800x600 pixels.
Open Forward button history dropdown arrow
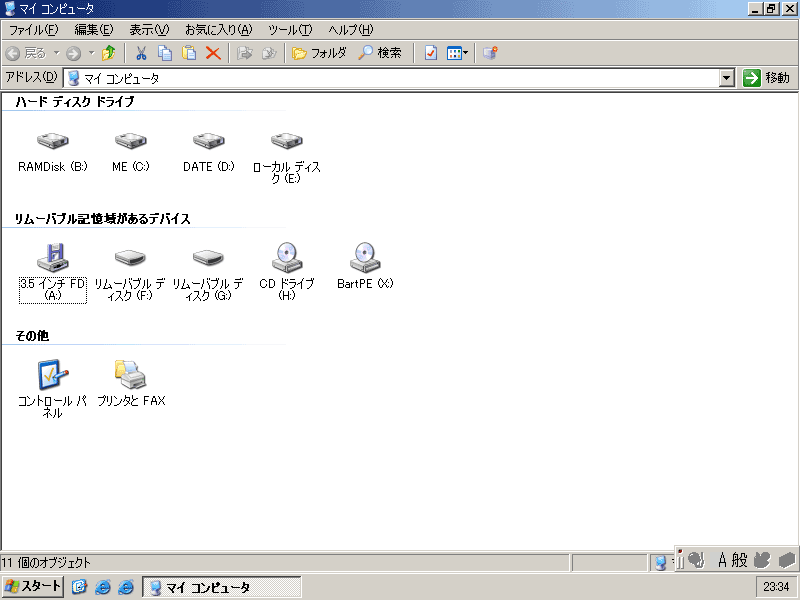91,53
